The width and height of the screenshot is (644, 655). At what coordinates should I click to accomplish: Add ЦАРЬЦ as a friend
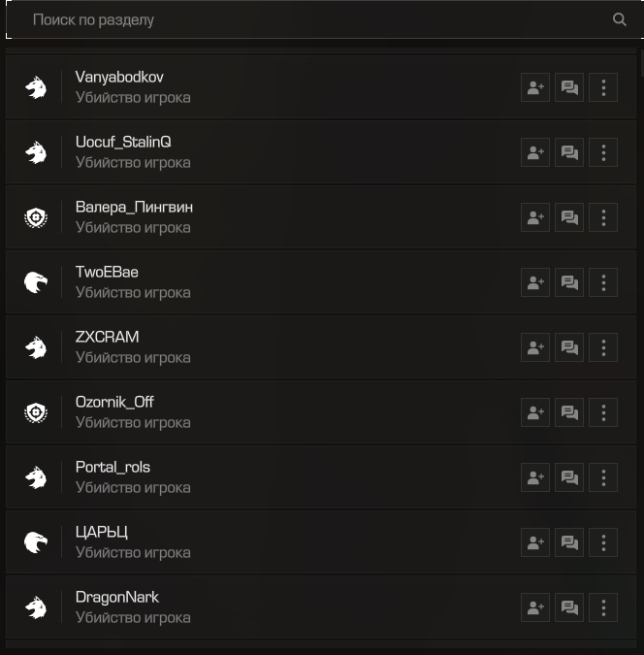pos(535,542)
